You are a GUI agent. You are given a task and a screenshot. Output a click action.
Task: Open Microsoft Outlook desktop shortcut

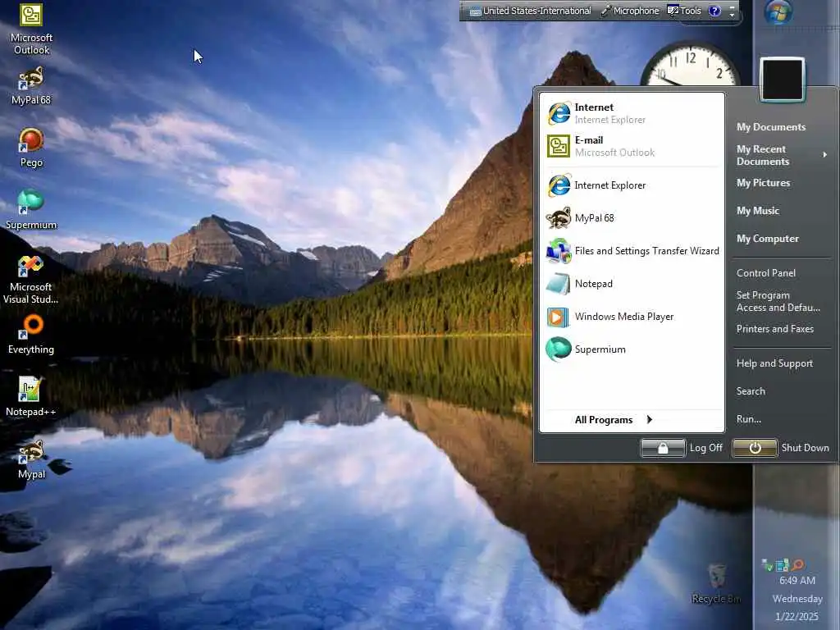click(x=31, y=29)
